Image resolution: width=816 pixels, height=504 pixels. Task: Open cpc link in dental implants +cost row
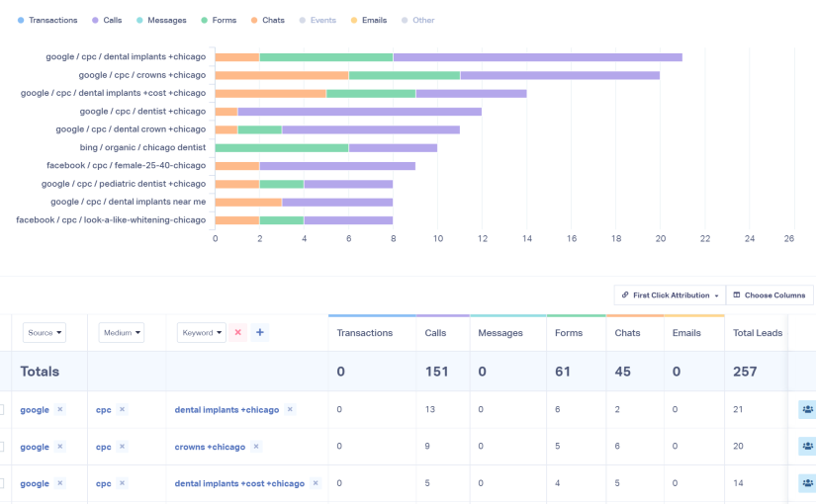(104, 483)
